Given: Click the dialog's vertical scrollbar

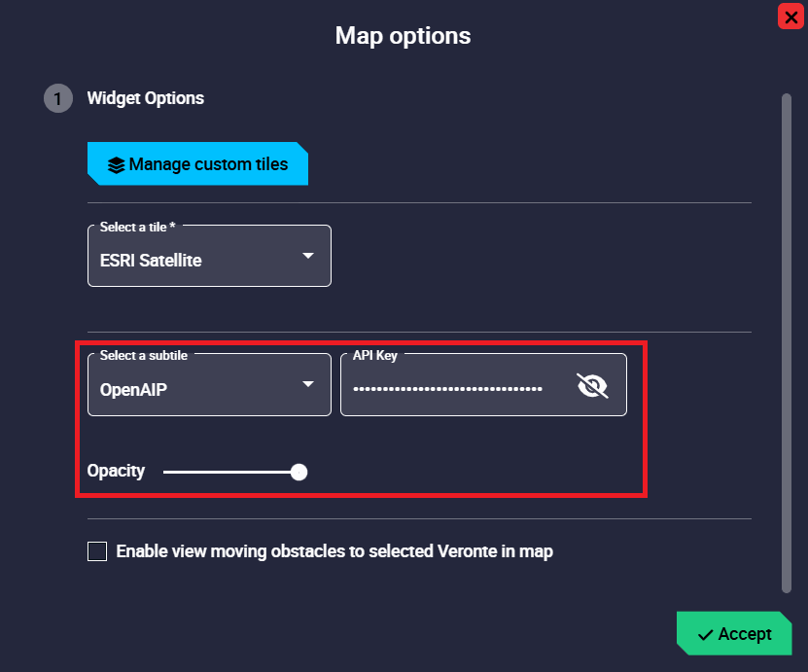Looking at the screenshot, I should (786, 340).
